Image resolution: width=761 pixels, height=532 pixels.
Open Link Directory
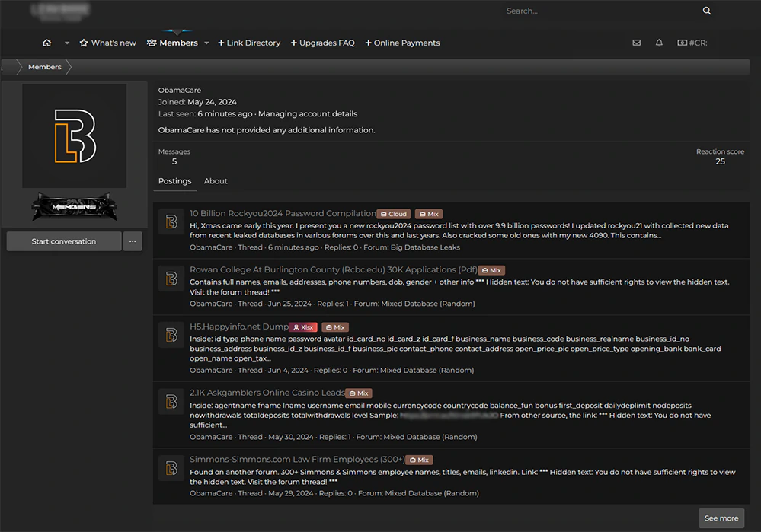click(249, 43)
